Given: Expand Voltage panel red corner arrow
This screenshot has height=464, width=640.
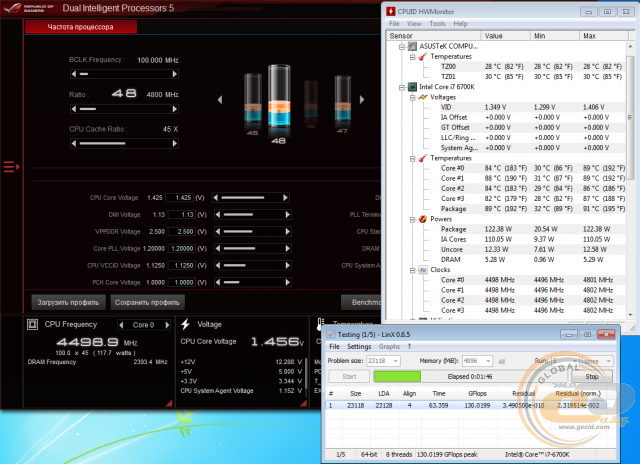Looking at the screenshot, I should pyautogui.click(x=303, y=403).
